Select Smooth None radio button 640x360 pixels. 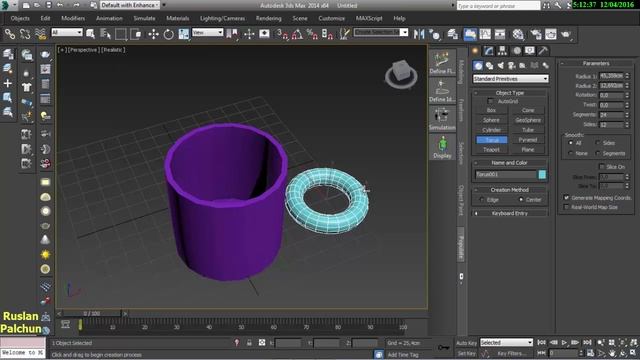coord(571,153)
